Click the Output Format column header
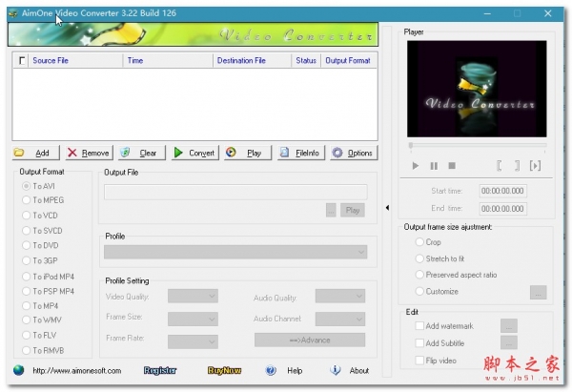572x392 pixels. click(x=349, y=61)
